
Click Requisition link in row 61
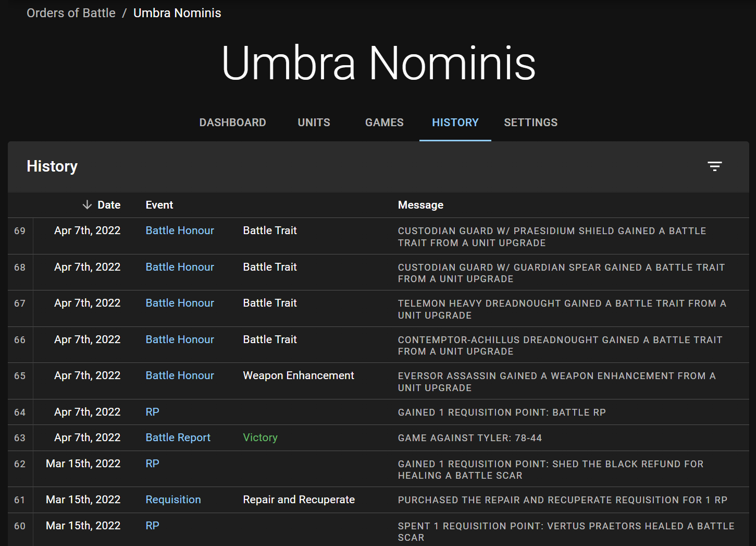(x=173, y=500)
